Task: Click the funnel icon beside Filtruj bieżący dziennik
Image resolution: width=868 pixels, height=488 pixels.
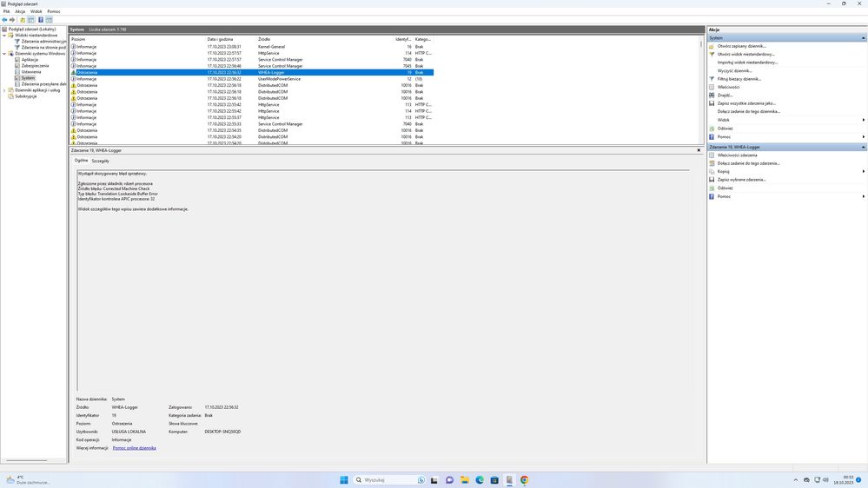Action: coord(712,78)
